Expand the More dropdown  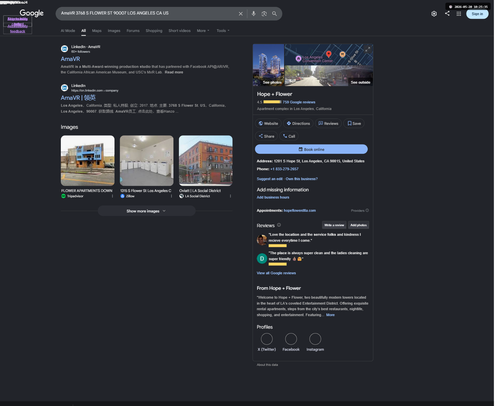point(203,31)
